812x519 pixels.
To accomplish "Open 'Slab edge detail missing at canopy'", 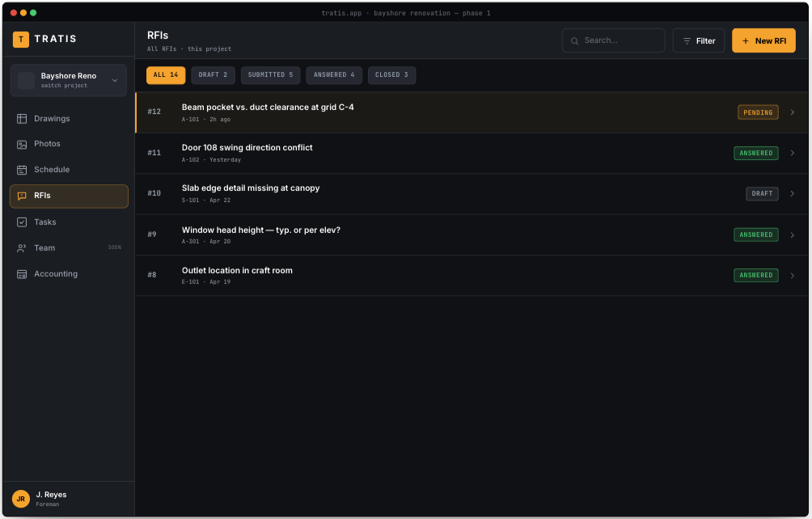I will click(251, 188).
